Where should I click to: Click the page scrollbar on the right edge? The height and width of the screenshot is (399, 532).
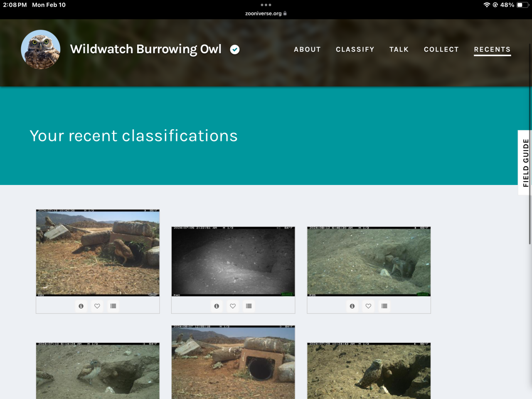pos(530,143)
